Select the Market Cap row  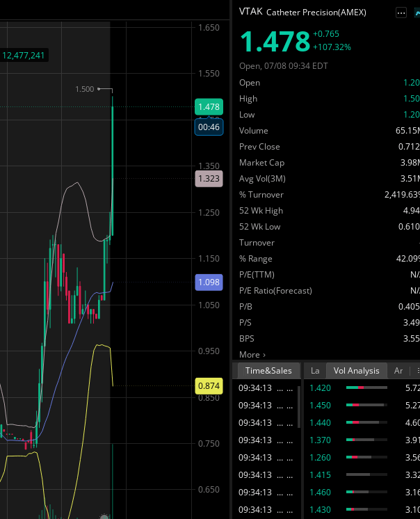[330, 163]
